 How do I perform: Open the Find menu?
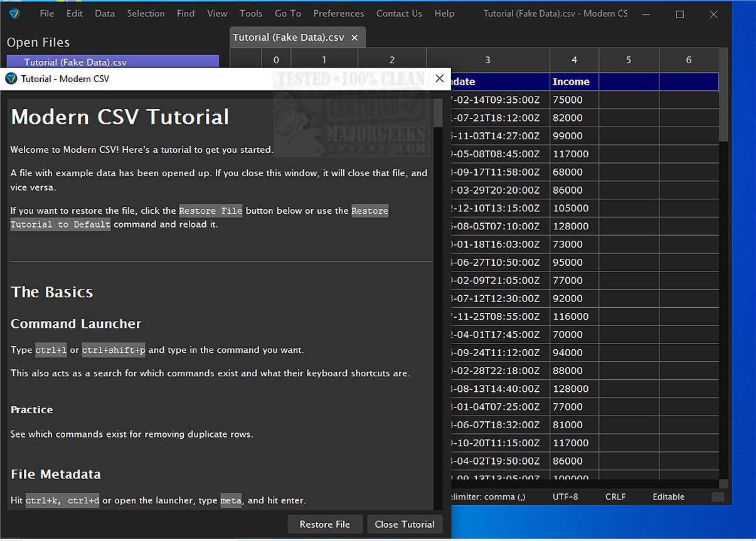186,13
